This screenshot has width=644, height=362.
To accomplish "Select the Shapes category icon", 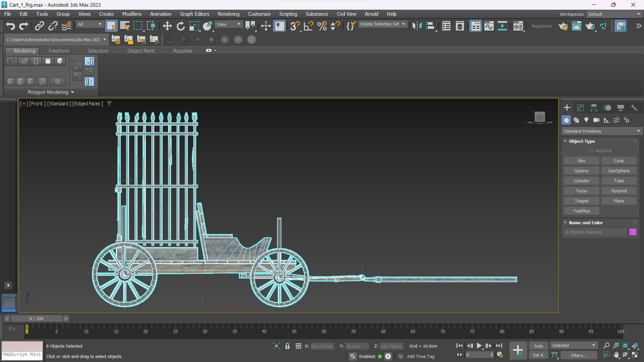I will (576, 120).
